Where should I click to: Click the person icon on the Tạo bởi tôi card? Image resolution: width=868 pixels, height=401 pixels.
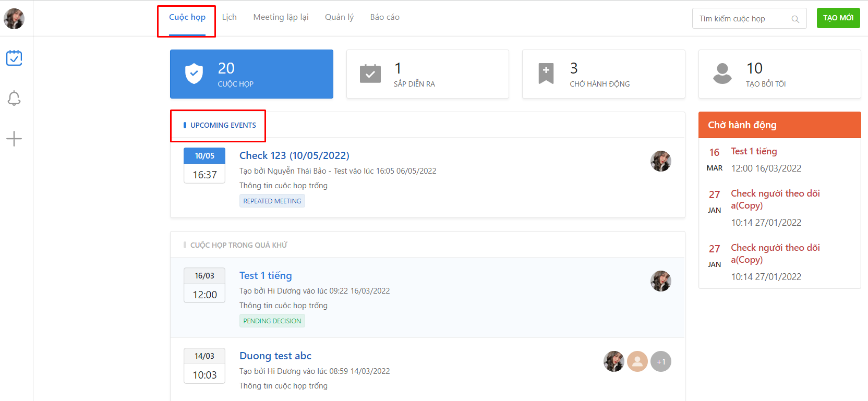tap(722, 74)
